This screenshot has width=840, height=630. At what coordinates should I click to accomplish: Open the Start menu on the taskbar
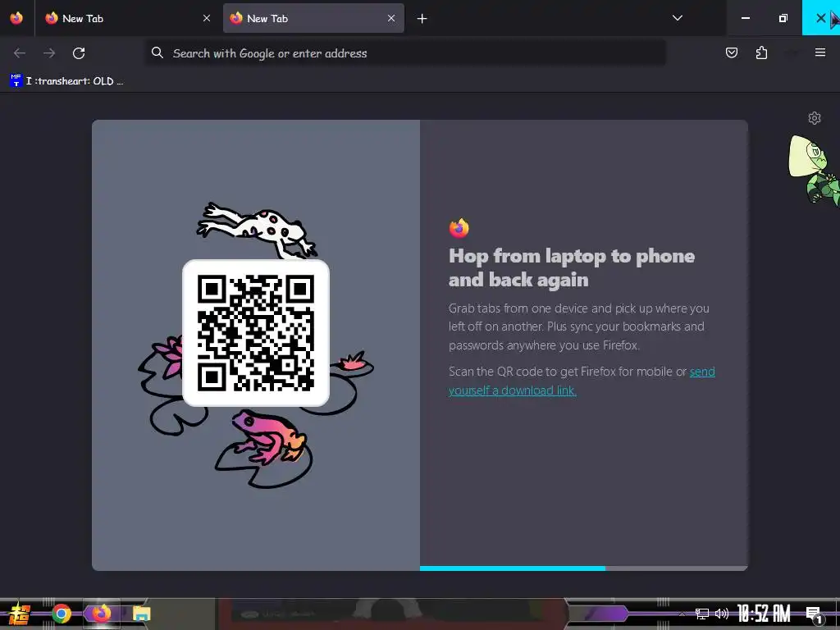tap(20, 614)
